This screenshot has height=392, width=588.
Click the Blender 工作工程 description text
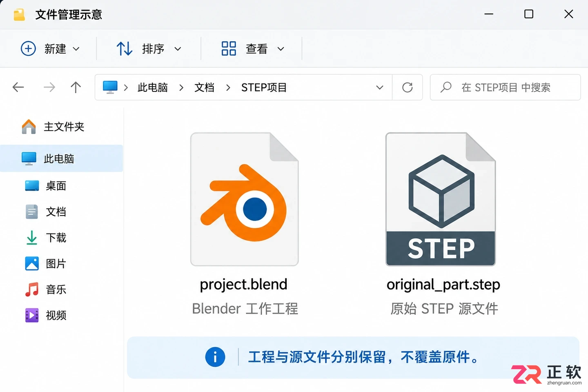(245, 308)
